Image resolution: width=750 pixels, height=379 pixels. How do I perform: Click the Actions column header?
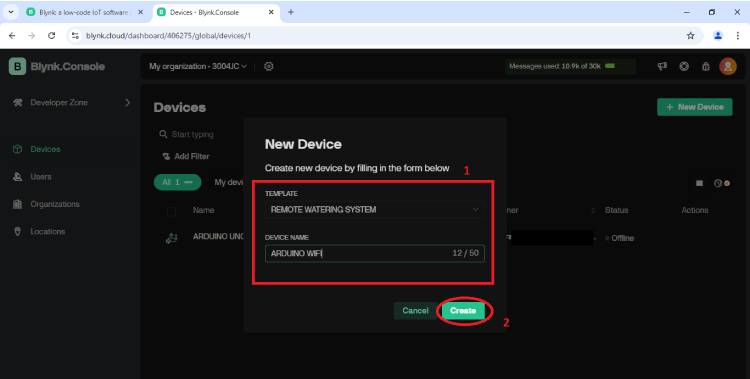tap(695, 210)
